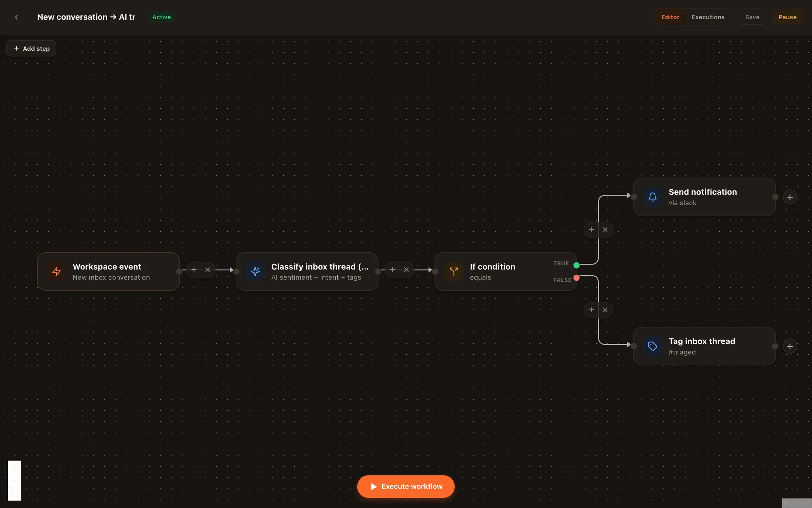The image size is (812, 508).
Task: Select the Classify inbox thread node title
Action: [x=320, y=267]
